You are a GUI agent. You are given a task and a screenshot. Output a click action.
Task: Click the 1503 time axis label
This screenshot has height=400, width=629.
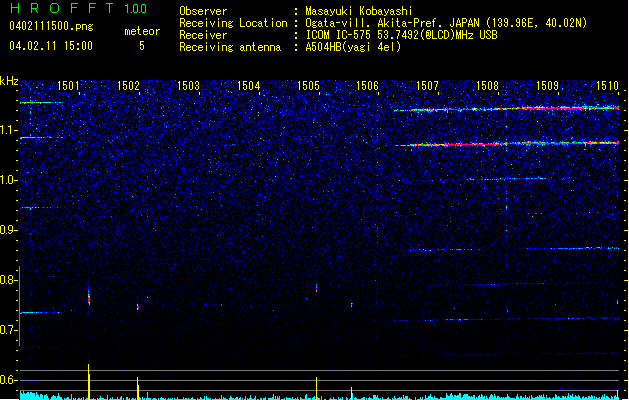188,85
